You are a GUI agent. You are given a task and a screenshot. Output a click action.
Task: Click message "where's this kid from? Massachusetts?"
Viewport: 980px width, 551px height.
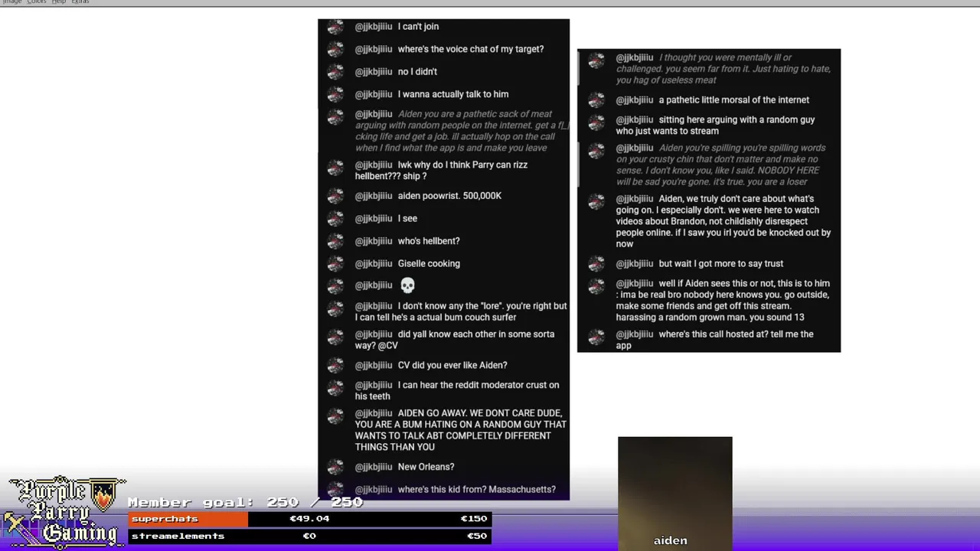click(477, 490)
